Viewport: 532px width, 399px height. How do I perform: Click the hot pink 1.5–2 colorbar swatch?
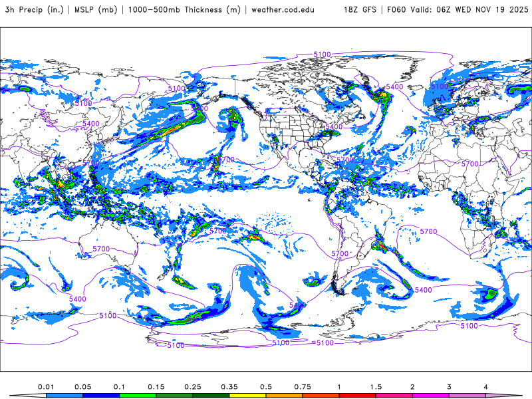pyautogui.click(x=394, y=396)
